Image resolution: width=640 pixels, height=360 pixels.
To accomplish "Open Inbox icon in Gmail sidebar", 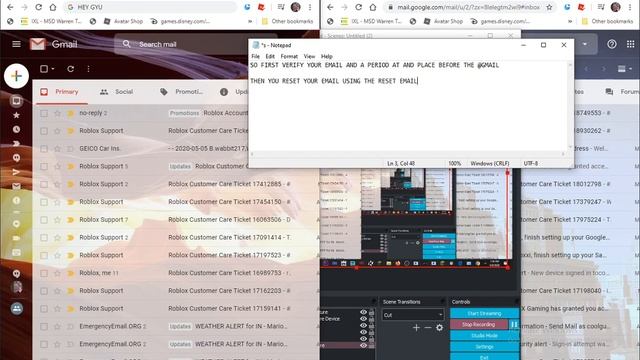I will coord(16,100).
